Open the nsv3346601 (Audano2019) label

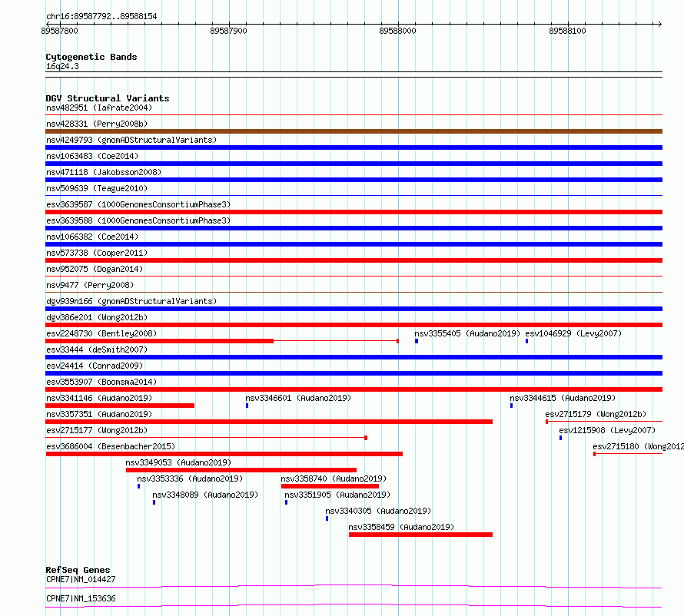pyautogui.click(x=298, y=398)
